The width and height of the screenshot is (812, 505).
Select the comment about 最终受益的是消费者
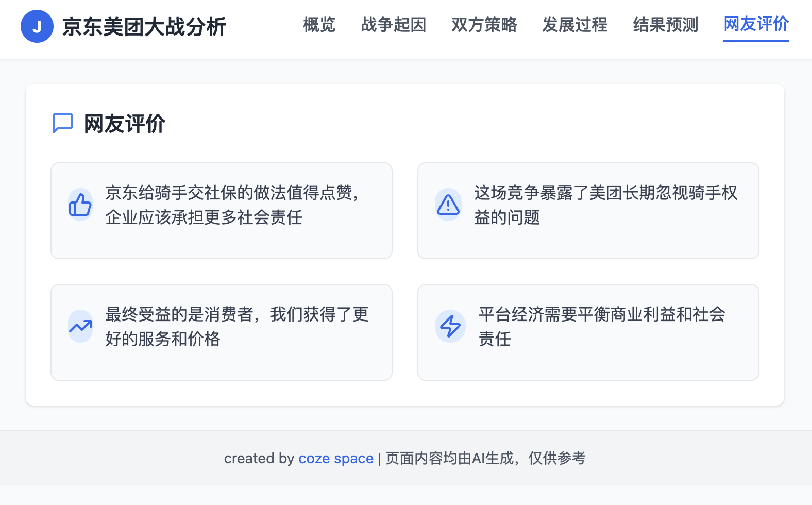click(237, 327)
